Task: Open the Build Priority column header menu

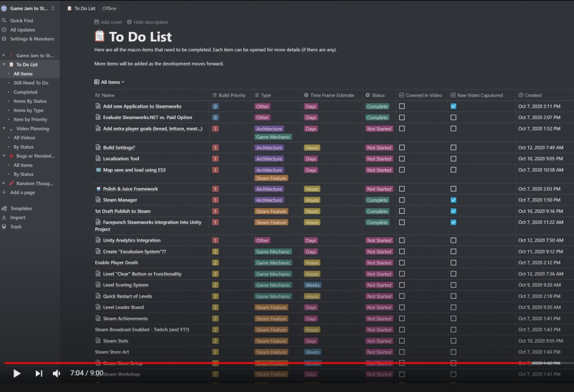Action: coord(230,95)
